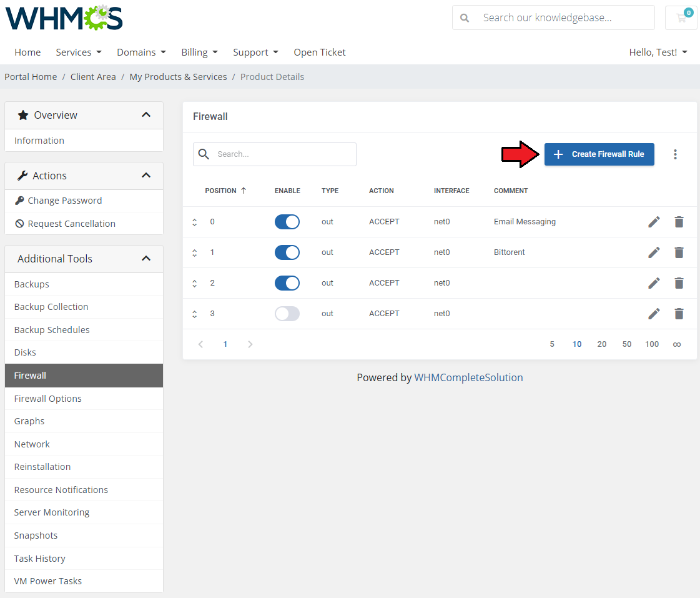Click the firewall search magnifier icon
The height and width of the screenshot is (598, 700).
pos(204,154)
